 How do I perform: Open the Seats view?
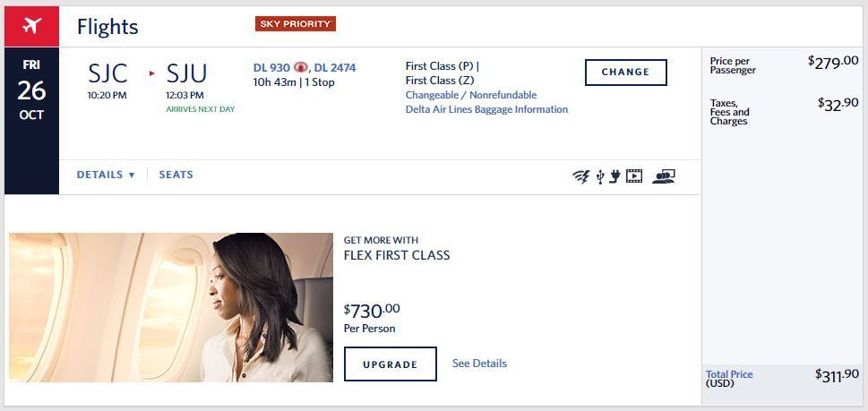click(x=176, y=175)
